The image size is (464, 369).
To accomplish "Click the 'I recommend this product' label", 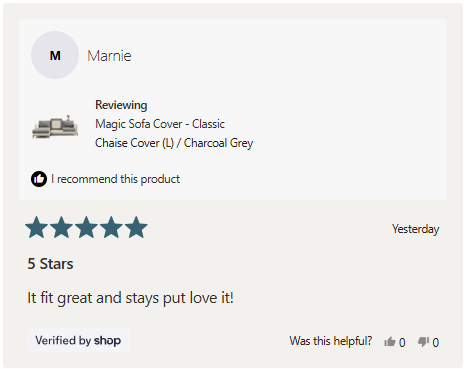I will click(115, 179).
